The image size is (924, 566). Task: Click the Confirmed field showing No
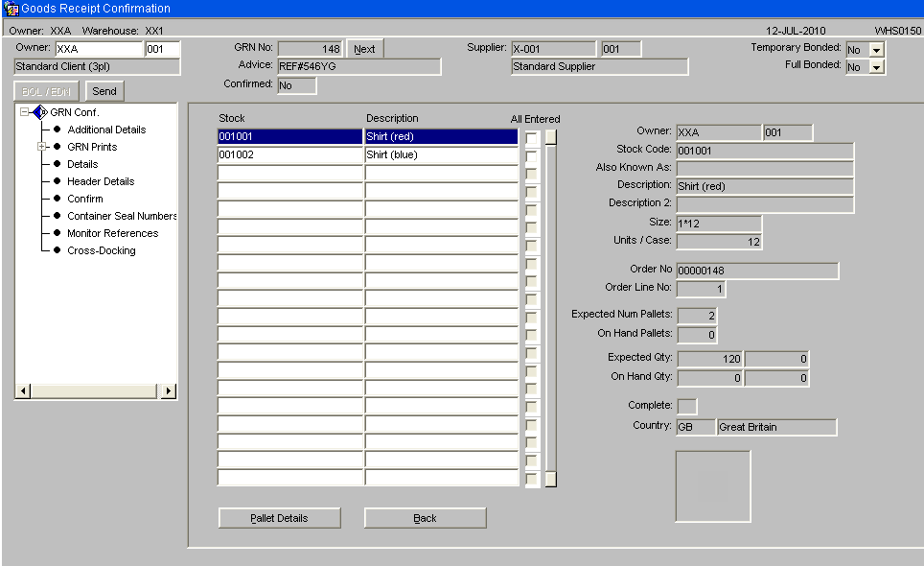point(297,85)
